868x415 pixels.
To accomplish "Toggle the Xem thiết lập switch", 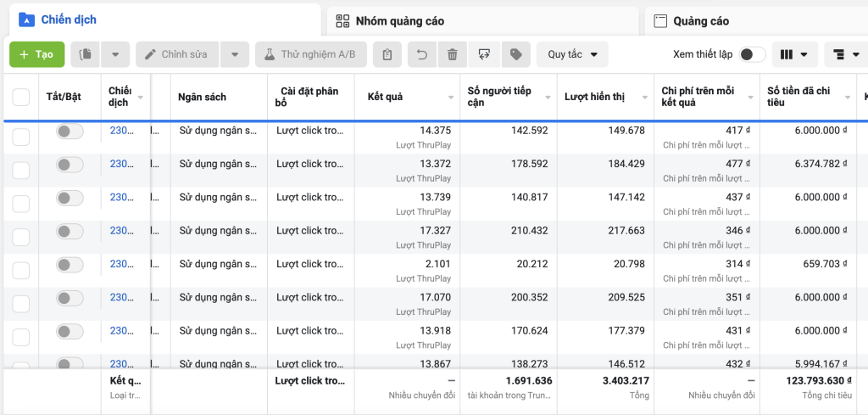I will (x=752, y=54).
